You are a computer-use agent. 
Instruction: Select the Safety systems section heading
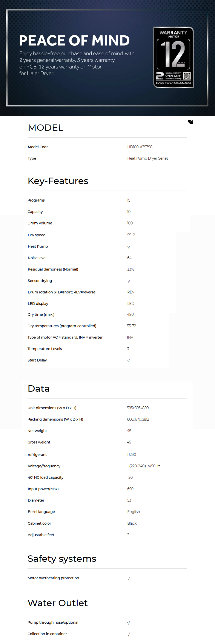(62, 559)
